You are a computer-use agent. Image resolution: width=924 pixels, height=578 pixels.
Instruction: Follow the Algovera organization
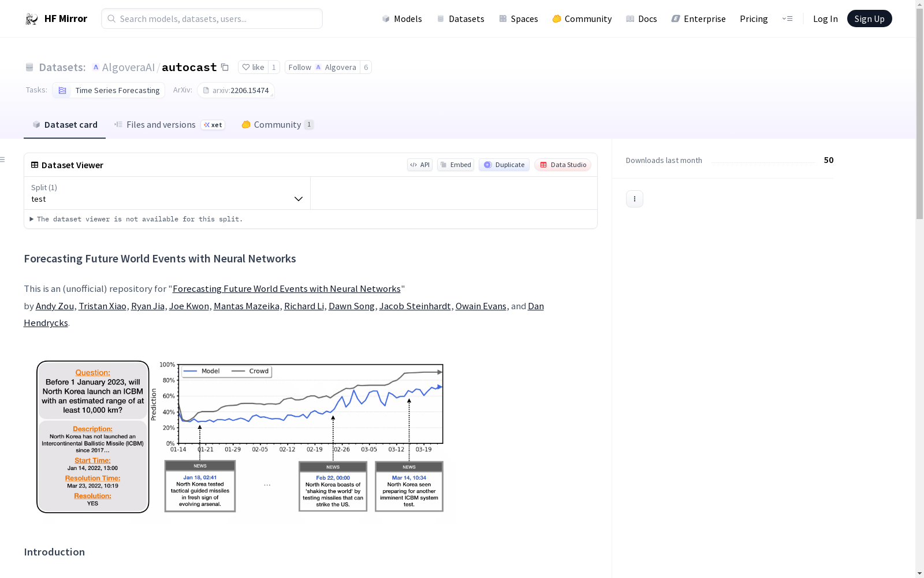(322, 67)
